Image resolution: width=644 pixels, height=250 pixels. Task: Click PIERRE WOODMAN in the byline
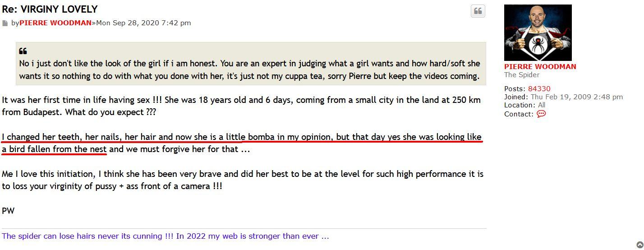pos(55,23)
